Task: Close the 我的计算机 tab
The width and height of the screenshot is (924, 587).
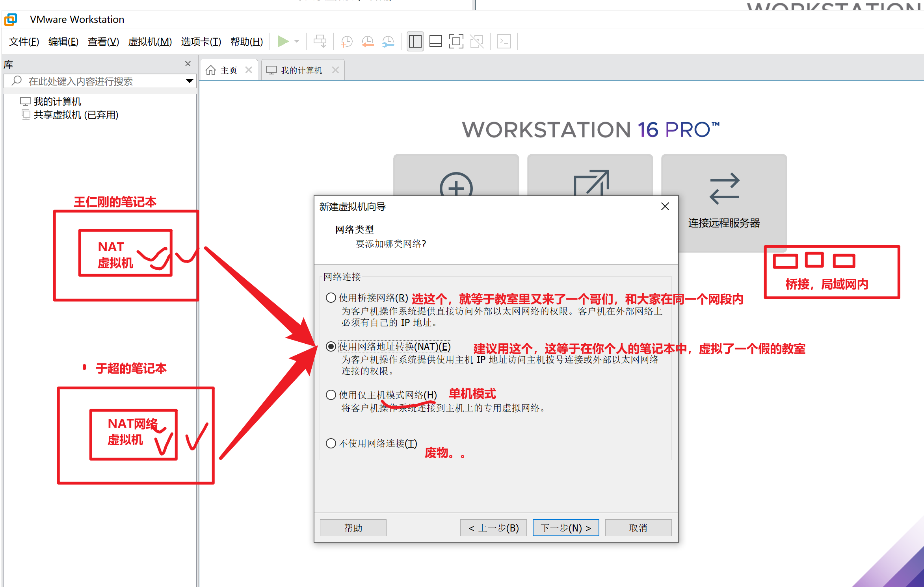Action: coord(335,70)
